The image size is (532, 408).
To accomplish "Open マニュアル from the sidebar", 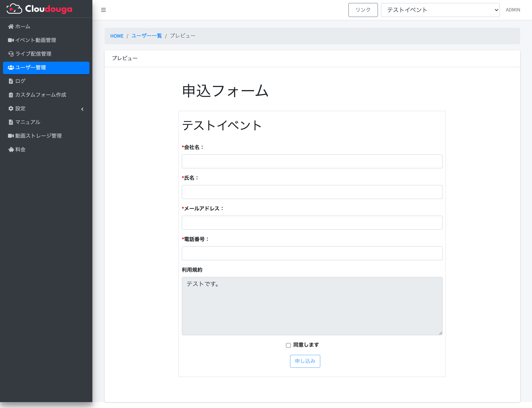I will coord(46,122).
